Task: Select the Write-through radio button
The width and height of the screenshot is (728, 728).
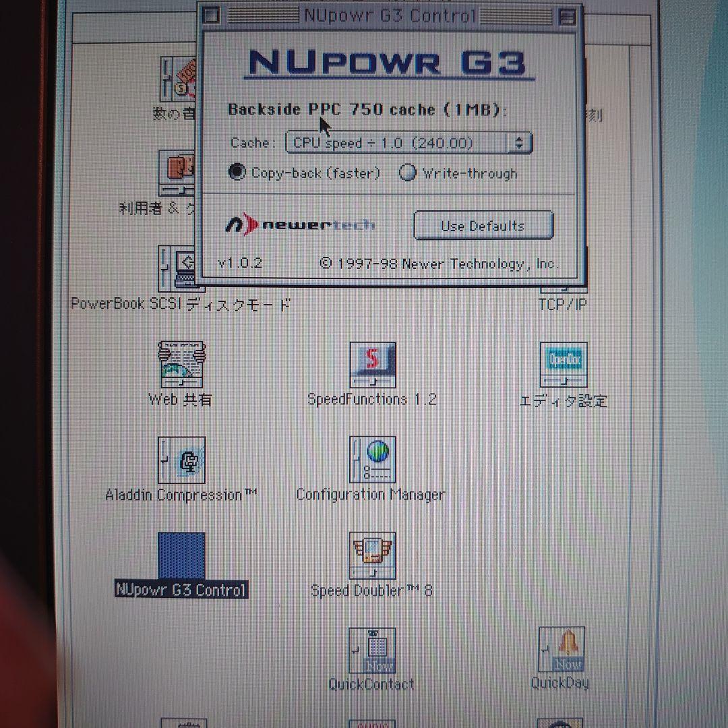Action: 407,173
